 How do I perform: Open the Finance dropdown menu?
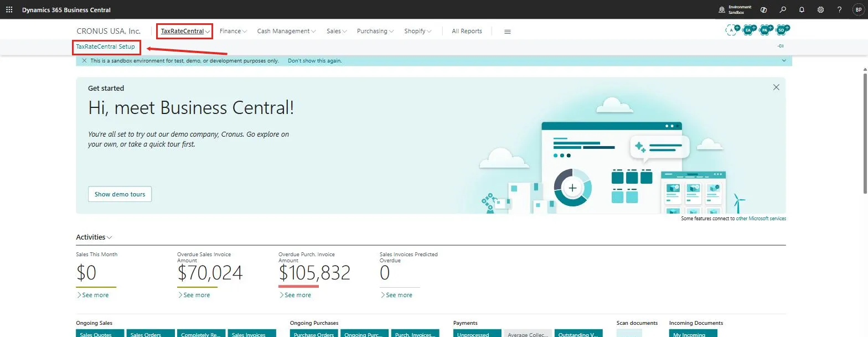(233, 32)
